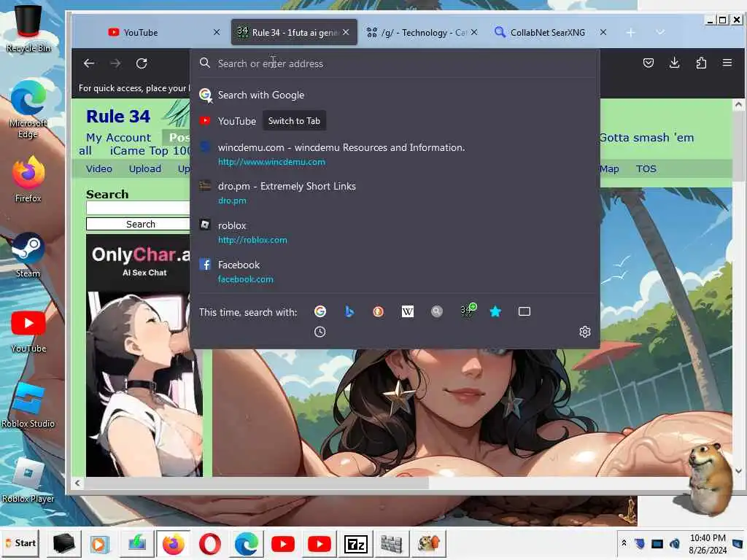
Task: Expand hidden system tray icons chevron
Action: point(624,542)
